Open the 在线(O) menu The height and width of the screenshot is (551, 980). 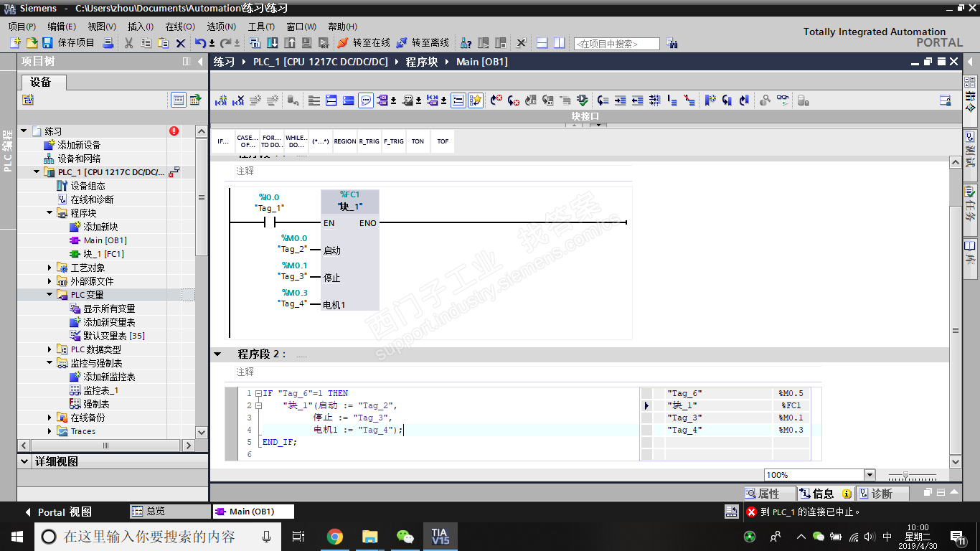coord(179,27)
